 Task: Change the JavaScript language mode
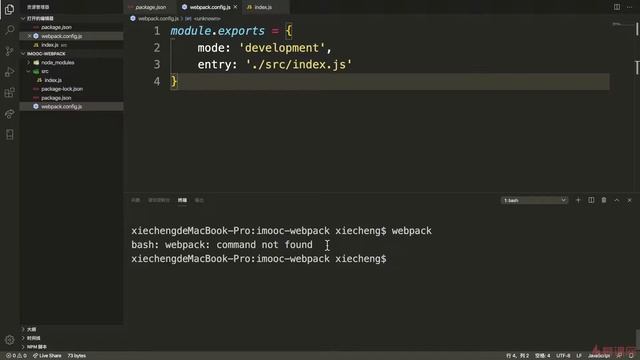tap(599, 356)
